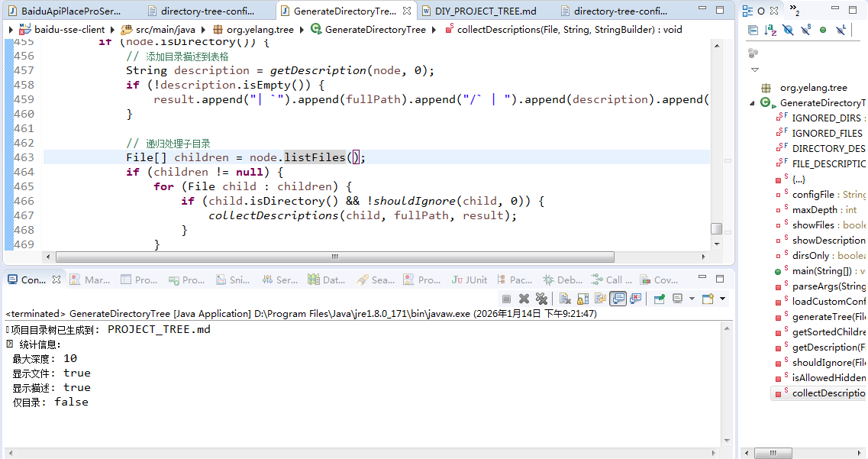The height and width of the screenshot is (459, 868).
Task: Toggle Word Wrap in console toolbar
Action: [601, 299]
